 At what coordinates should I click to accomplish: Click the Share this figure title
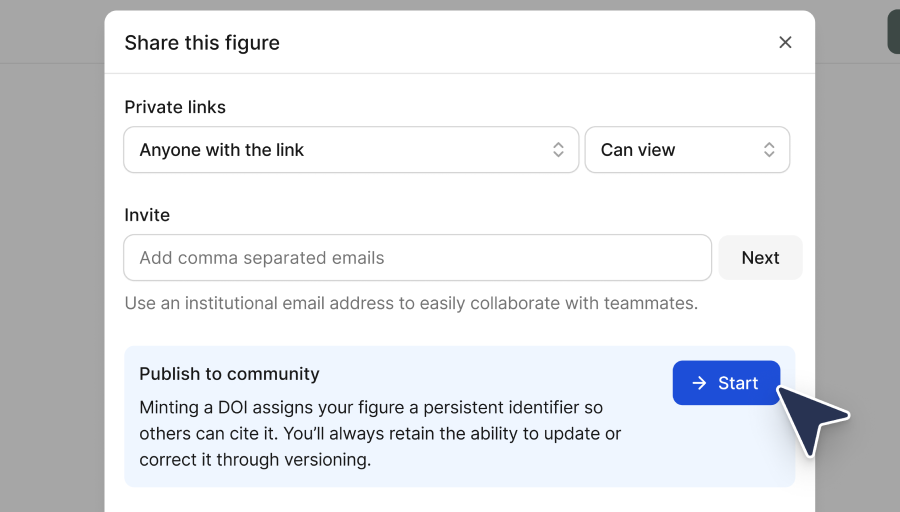[202, 43]
